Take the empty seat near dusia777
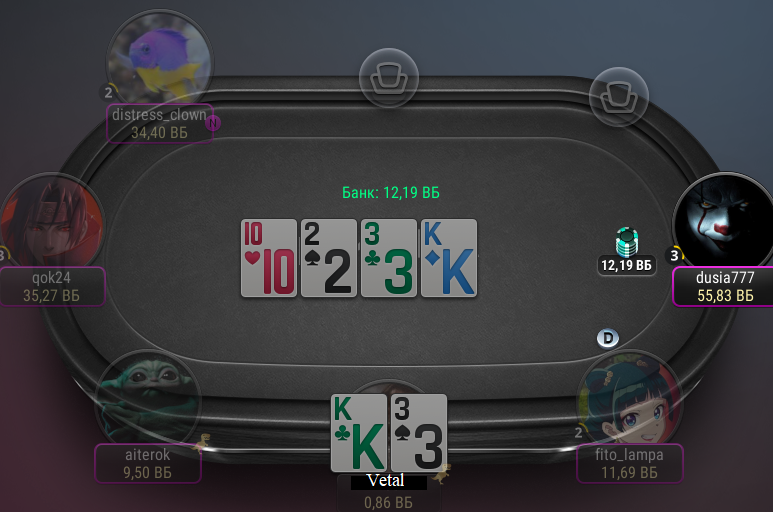Image resolution: width=773 pixels, height=512 pixels. point(619,97)
